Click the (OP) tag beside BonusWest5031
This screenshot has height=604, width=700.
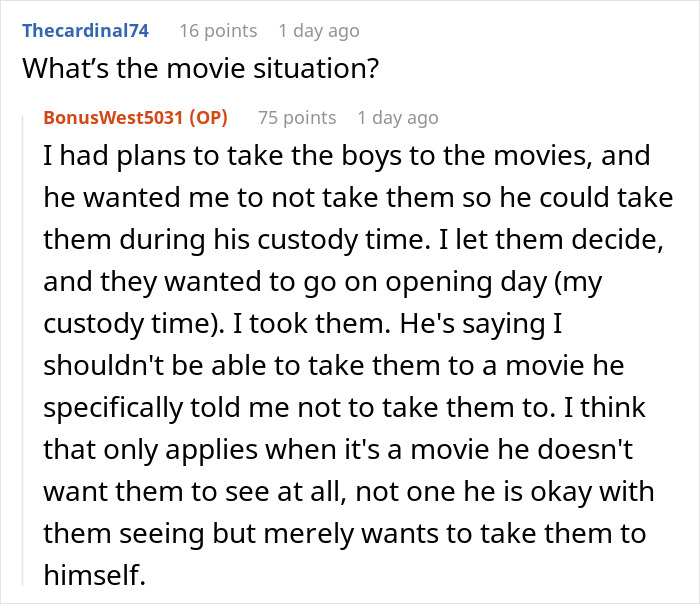tap(208, 118)
